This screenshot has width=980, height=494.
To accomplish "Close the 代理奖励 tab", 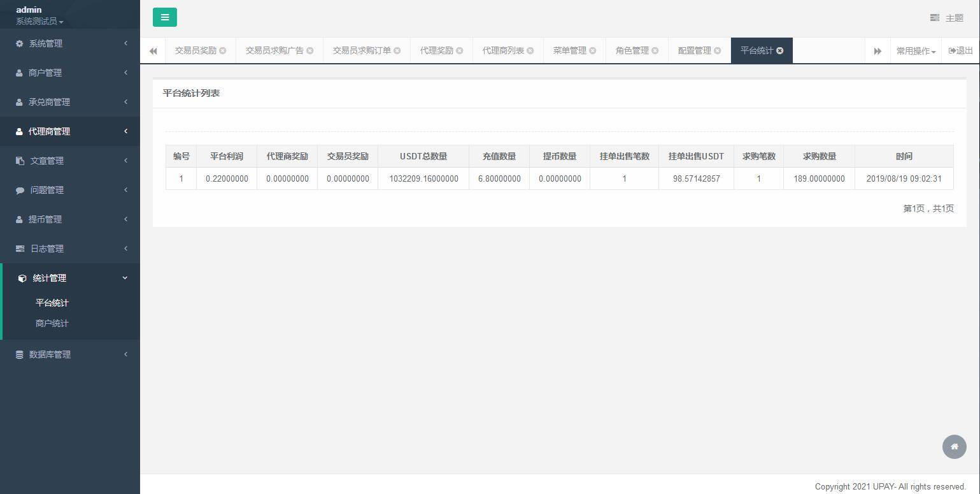I will (460, 50).
